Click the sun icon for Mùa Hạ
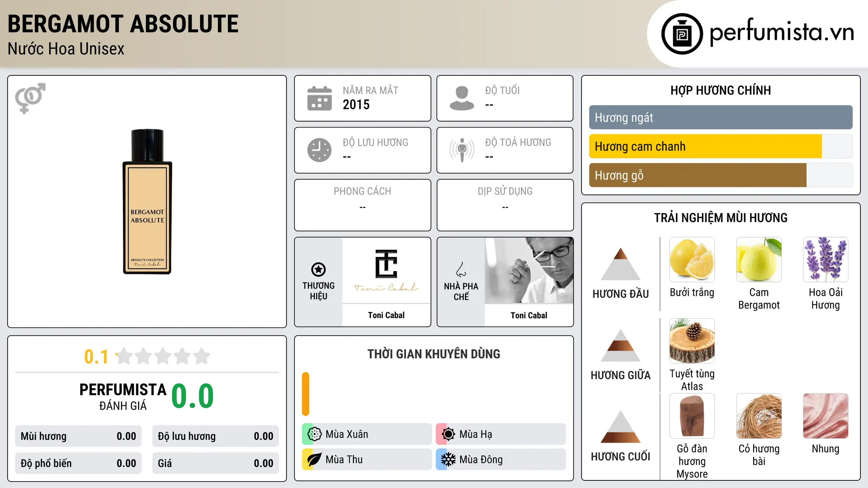868x488 pixels. [448, 434]
